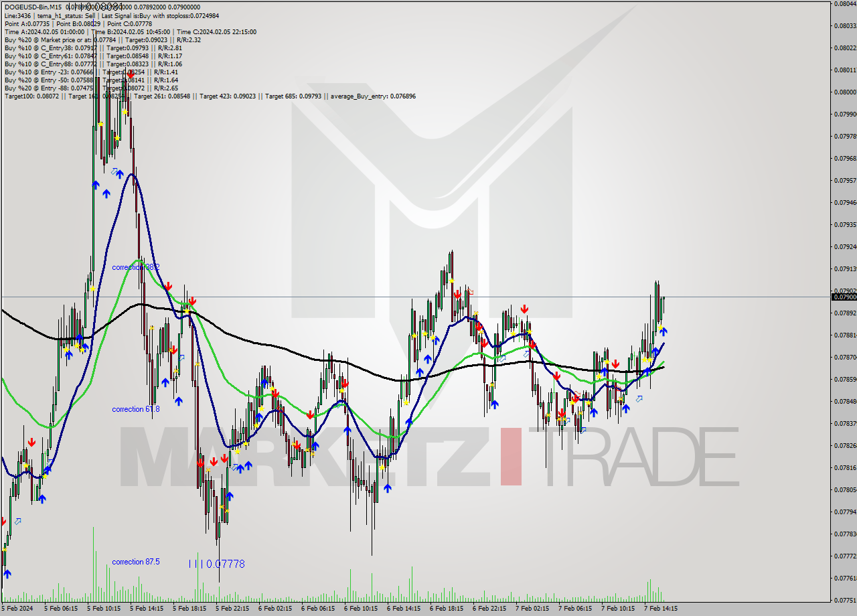Click 0.07837 on the price axis

click(844, 423)
